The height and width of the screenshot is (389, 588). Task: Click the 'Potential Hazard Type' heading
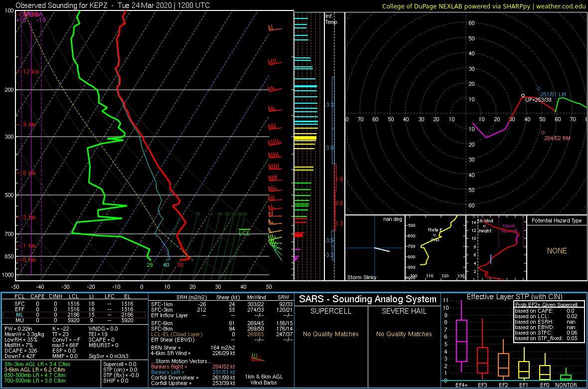pyautogui.click(x=557, y=220)
